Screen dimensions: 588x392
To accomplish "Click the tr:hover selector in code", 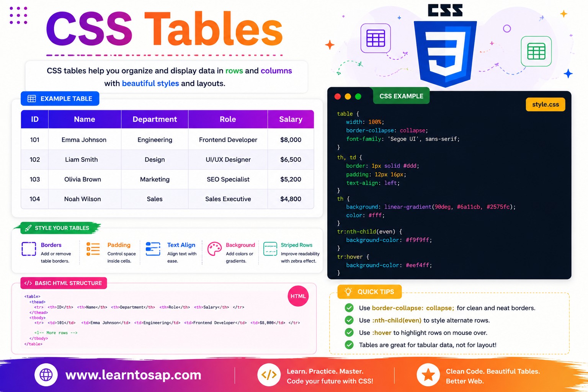I will 350,257.
